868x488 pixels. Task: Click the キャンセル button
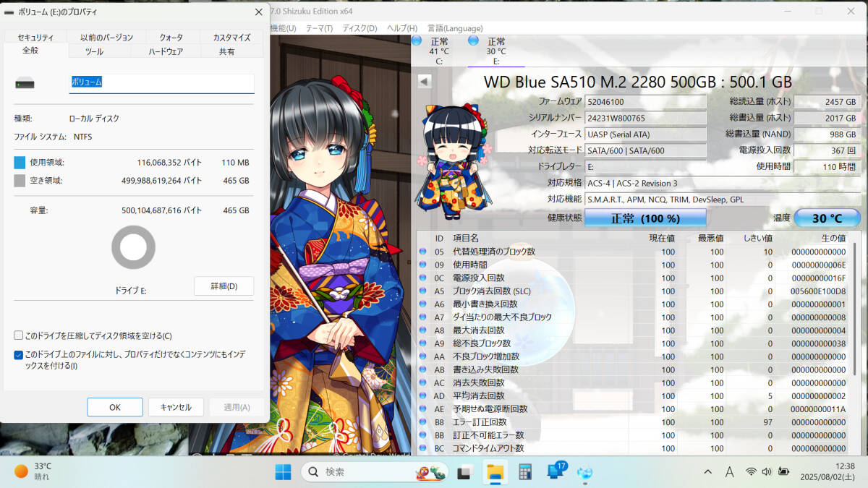(176, 407)
